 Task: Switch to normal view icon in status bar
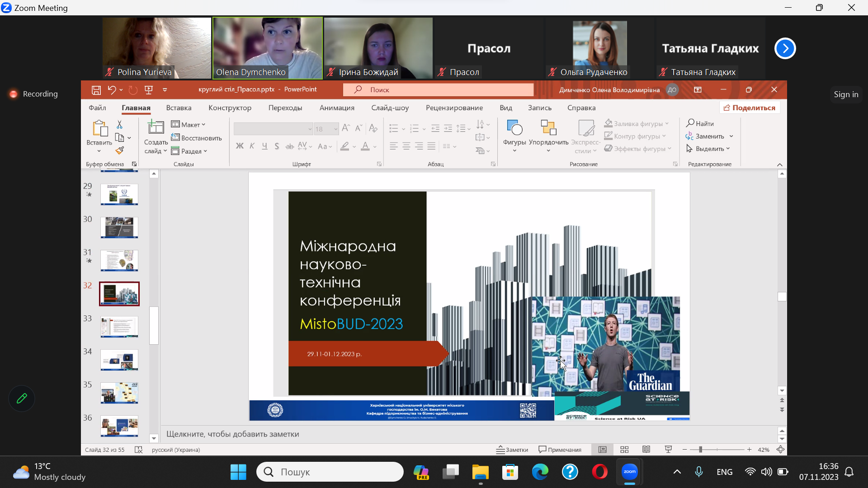point(603,450)
